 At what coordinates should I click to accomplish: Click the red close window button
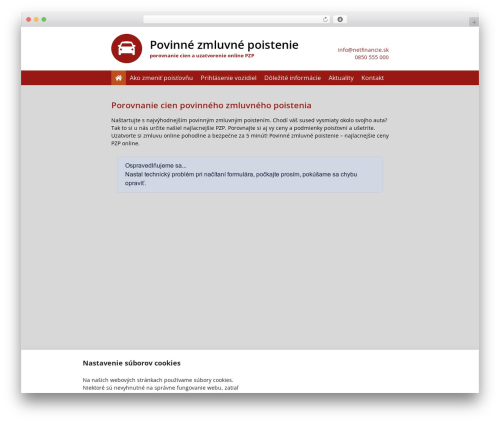click(29, 19)
